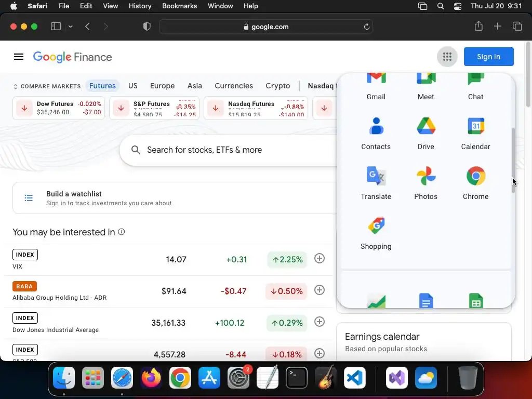This screenshot has width=532, height=399.
Task: Click Safari sidebar toggle icon
Action: [56, 26]
